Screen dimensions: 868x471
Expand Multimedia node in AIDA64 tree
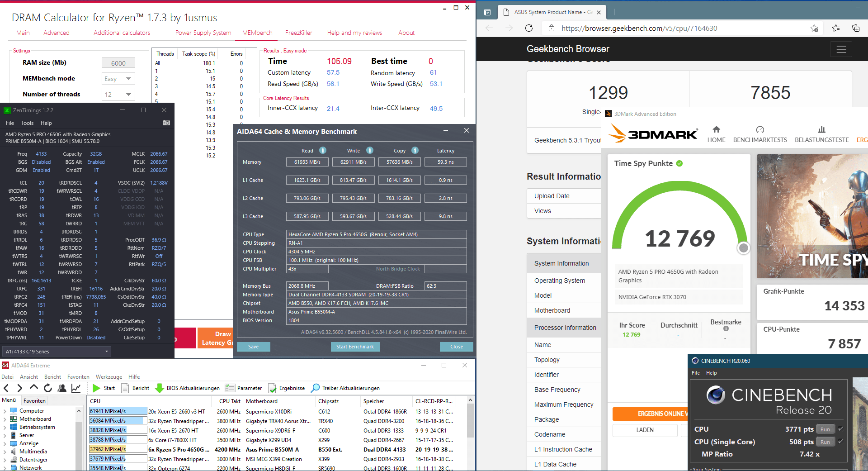(x=5, y=452)
